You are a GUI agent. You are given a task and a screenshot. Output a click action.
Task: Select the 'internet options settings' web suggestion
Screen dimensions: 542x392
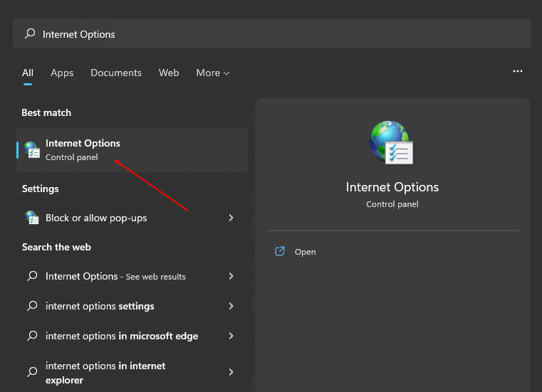tap(100, 306)
